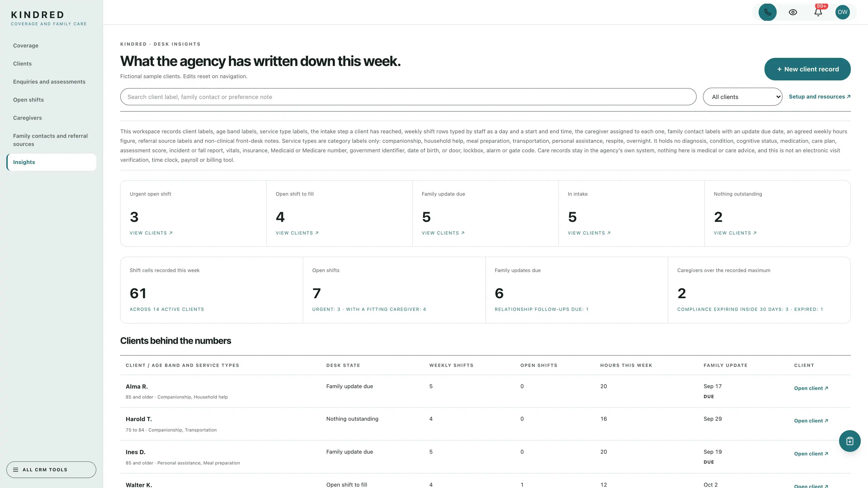
Task: Open Clients in the sidebar
Action: coord(22,64)
